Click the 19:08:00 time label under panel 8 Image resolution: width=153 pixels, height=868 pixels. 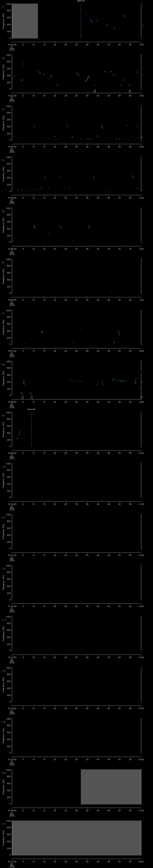point(12,402)
